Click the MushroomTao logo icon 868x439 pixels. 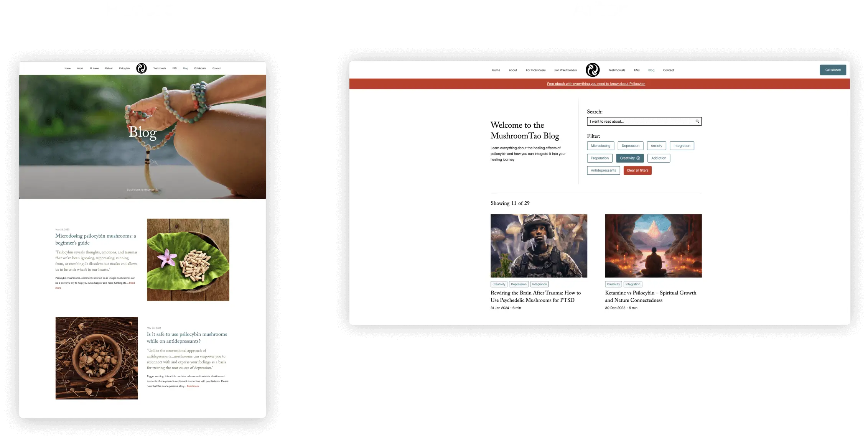[x=593, y=69]
